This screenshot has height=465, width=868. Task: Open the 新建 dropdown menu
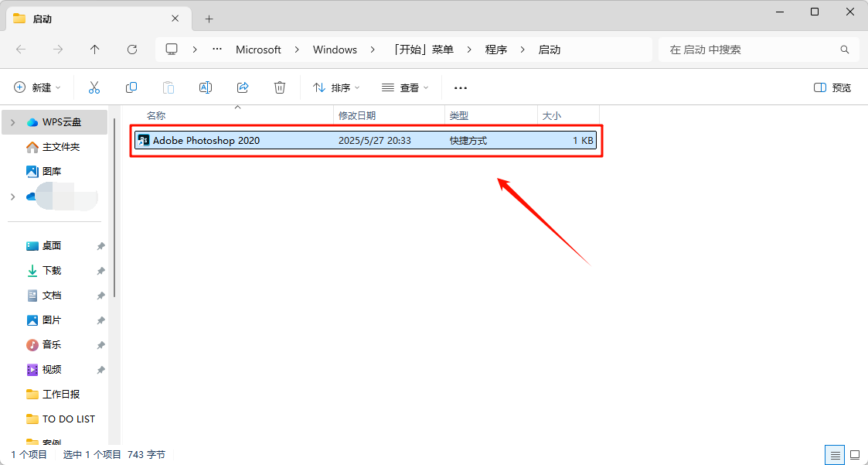coord(37,87)
